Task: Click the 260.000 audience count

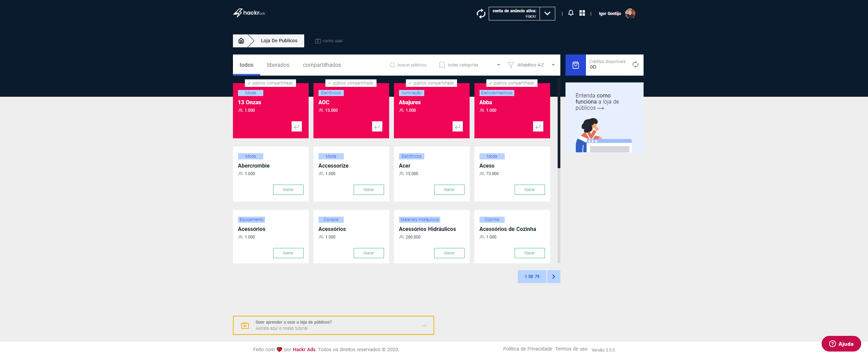Action: (413, 237)
